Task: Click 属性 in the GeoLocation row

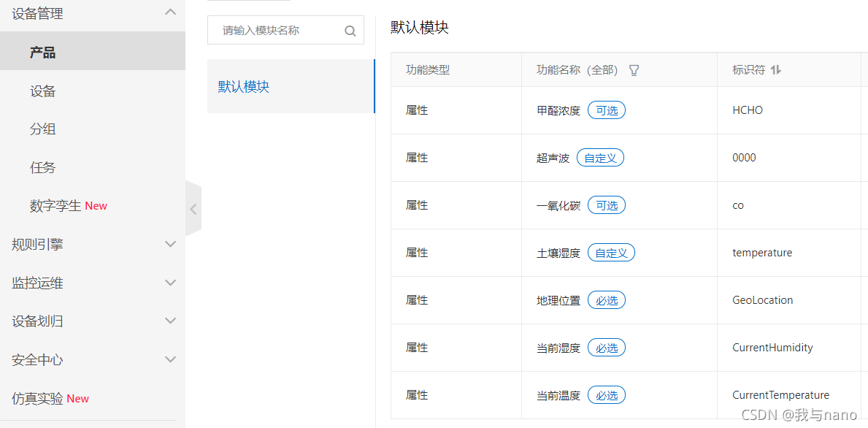Action: [417, 301]
